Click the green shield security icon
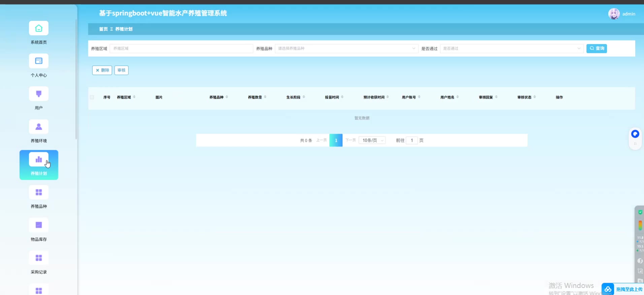The image size is (644, 295). 640,212
